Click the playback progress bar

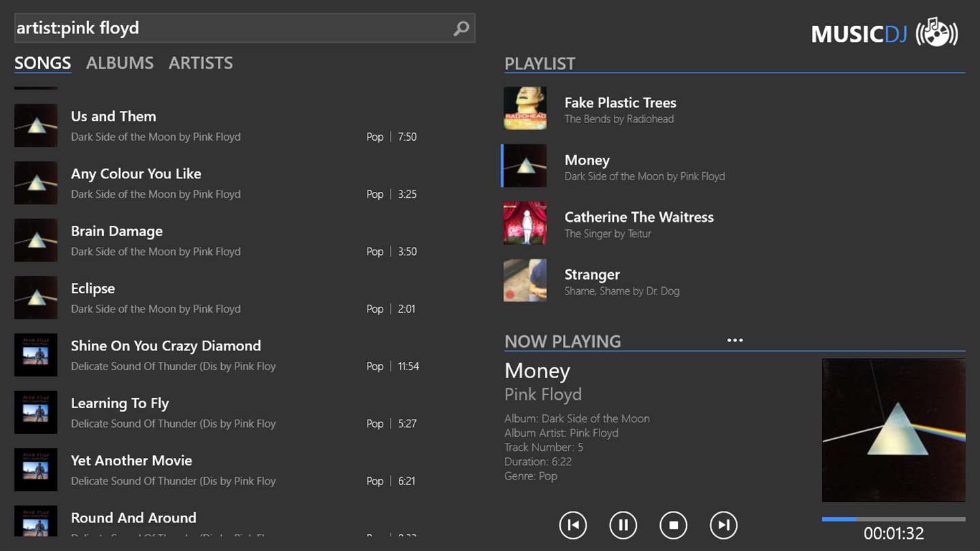[893, 519]
